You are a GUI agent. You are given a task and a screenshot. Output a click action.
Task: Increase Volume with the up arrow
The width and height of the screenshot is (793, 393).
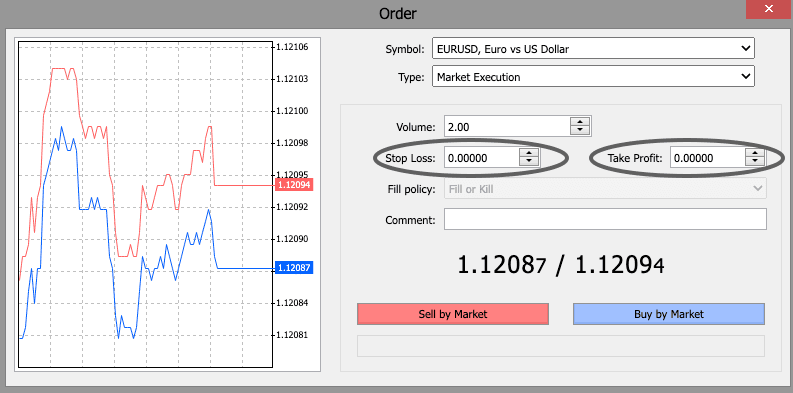(580, 122)
